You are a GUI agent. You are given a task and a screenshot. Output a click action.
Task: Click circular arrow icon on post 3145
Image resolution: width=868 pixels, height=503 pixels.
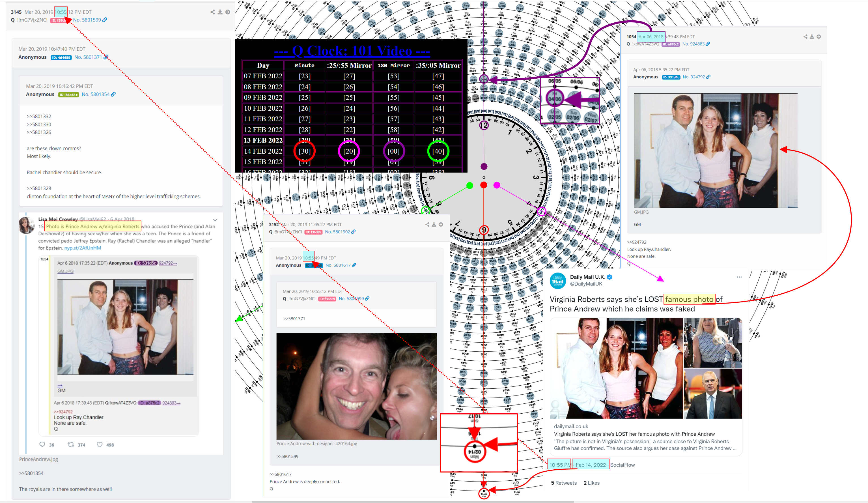point(228,12)
